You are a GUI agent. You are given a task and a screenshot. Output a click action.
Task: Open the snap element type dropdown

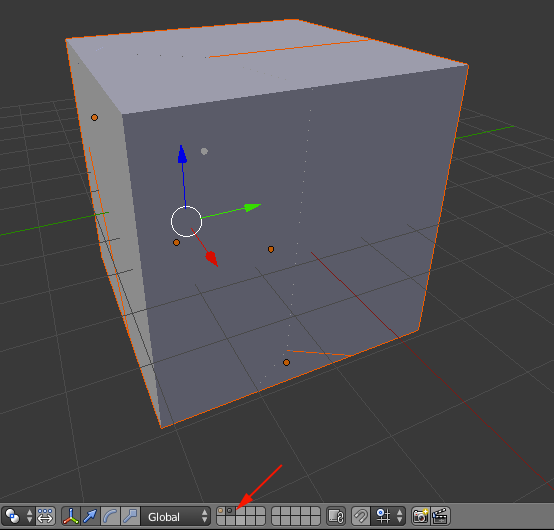tap(388, 516)
